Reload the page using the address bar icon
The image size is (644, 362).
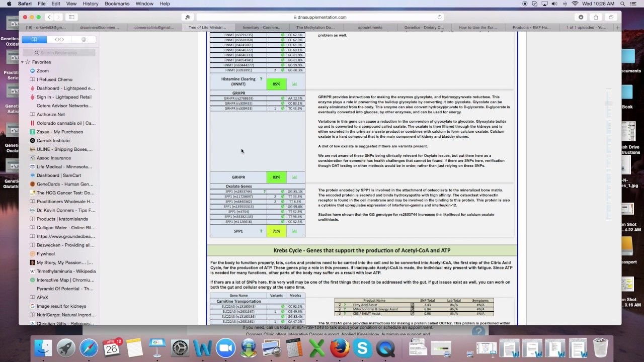[439, 17]
